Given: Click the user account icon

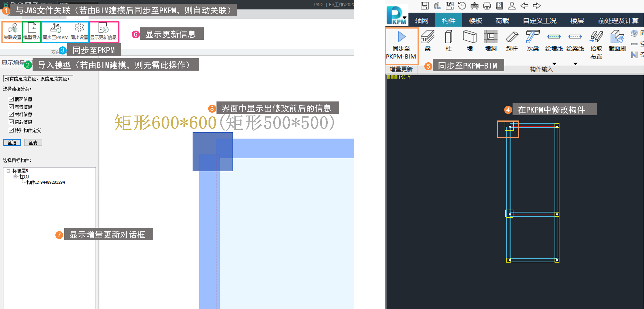Looking at the screenshot, I should click(512, 6).
